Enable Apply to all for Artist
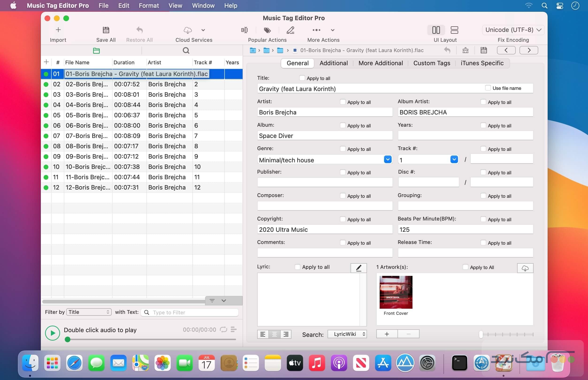588x380 pixels. 343,102
